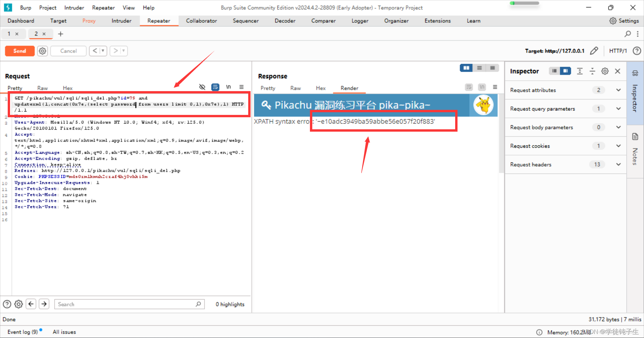Image resolution: width=644 pixels, height=338 pixels.
Task: Open request editor hamburger menu
Action: 241,87
